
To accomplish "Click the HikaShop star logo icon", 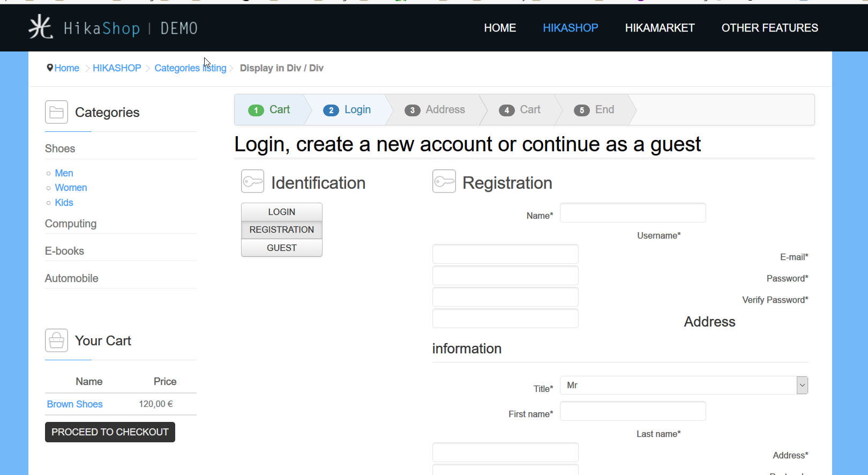I will 41,27.
